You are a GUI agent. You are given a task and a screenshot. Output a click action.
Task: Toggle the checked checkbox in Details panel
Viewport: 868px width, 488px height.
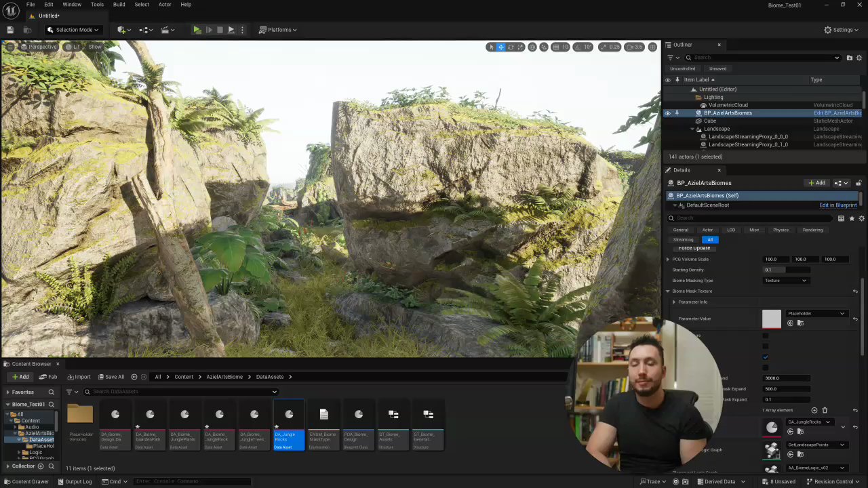766,357
